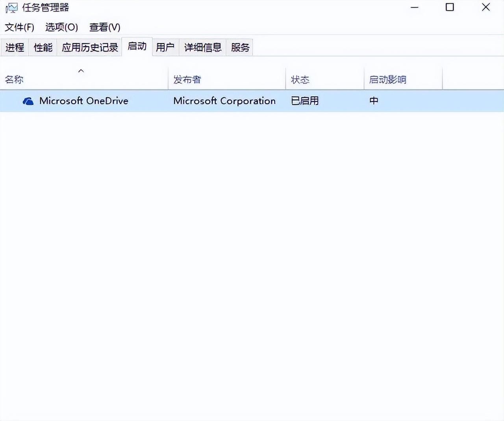The width and height of the screenshot is (504, 421).
Task: Maximize the Task Manager window
Action: [x=450, y=7]
